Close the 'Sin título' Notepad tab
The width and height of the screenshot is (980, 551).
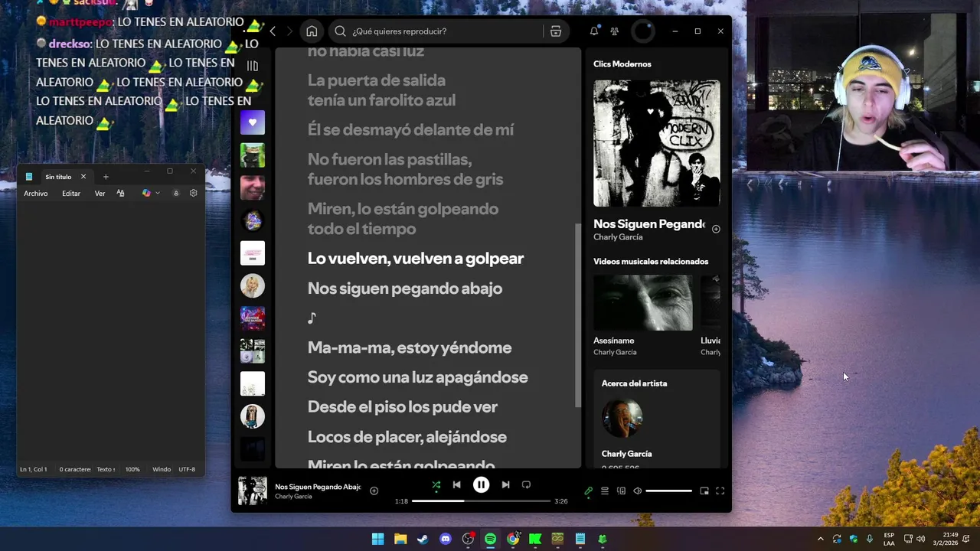tap(83, 177)
